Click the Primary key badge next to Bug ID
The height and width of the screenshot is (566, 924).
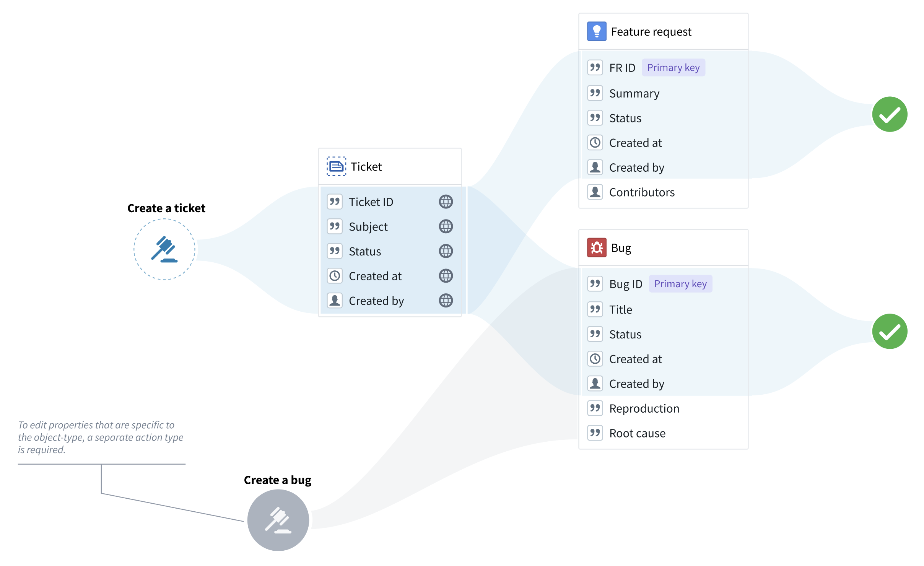(x=680, y=284)
